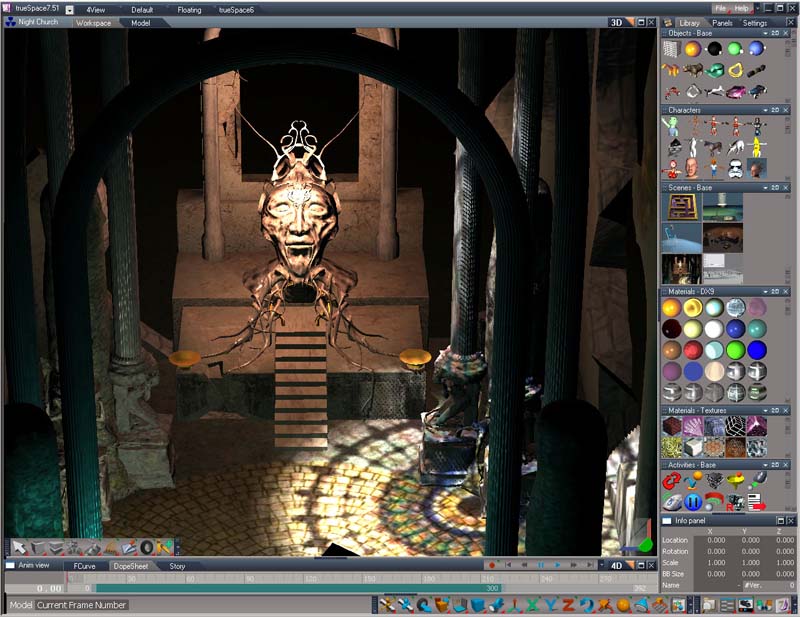Activate the red Z axis constraint

point(568,605)
